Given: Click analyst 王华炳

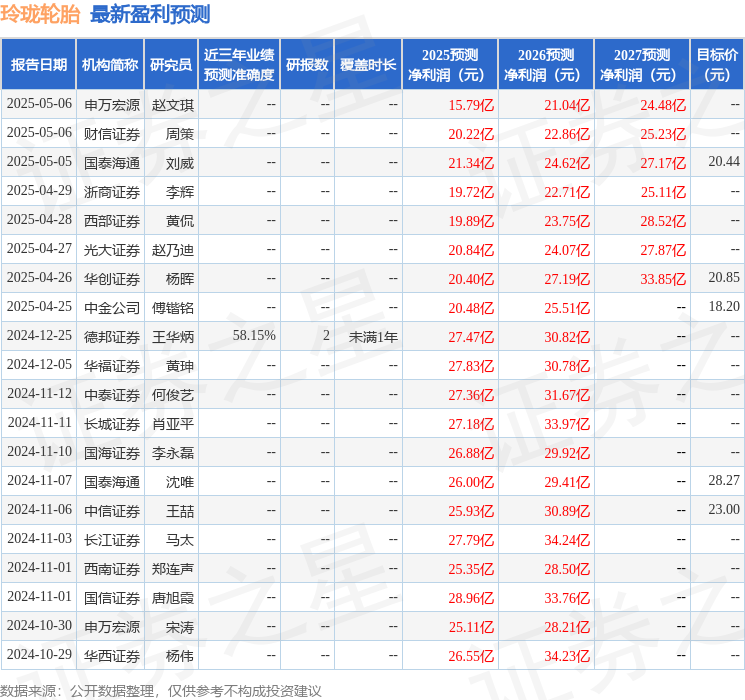Looking at the screenshot, I should tap(173, 337).
